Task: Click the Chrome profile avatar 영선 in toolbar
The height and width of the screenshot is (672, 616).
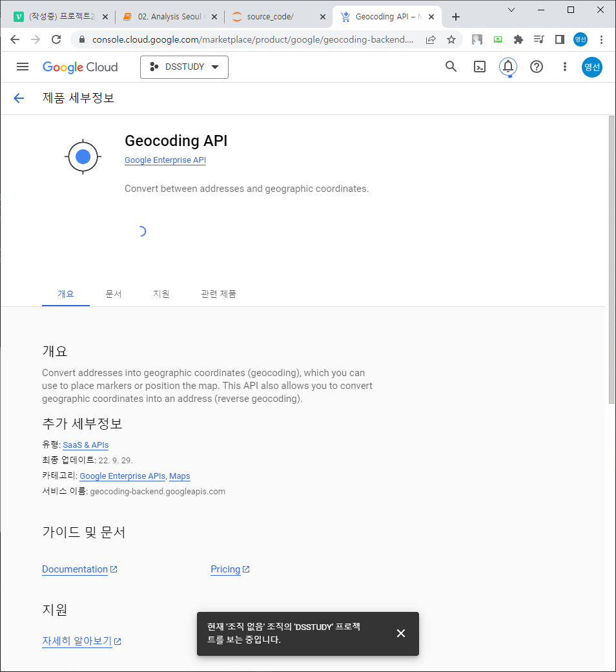Action: coord(580,40)
